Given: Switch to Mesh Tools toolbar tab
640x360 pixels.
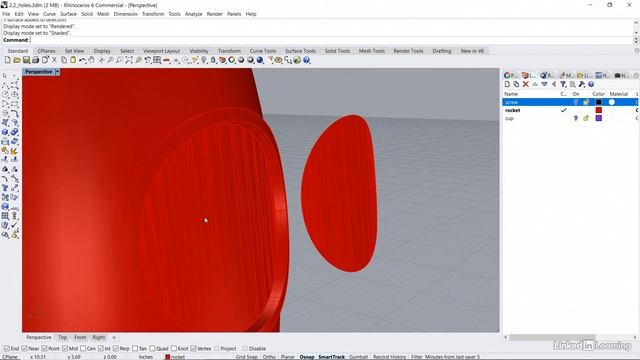Looking at the screenshot, I should pos(372,51).
